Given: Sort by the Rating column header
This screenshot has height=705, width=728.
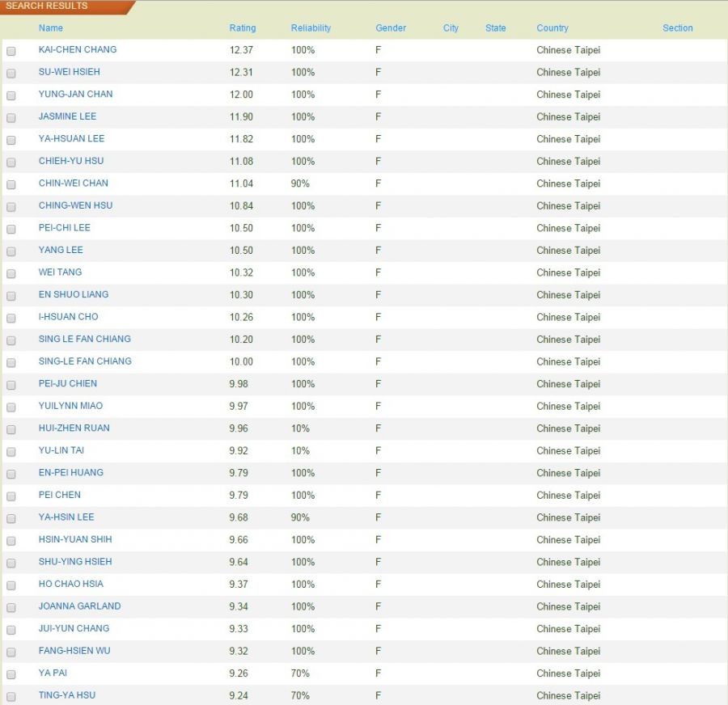Looking at the screenshot, I should (x=243, y=27).
